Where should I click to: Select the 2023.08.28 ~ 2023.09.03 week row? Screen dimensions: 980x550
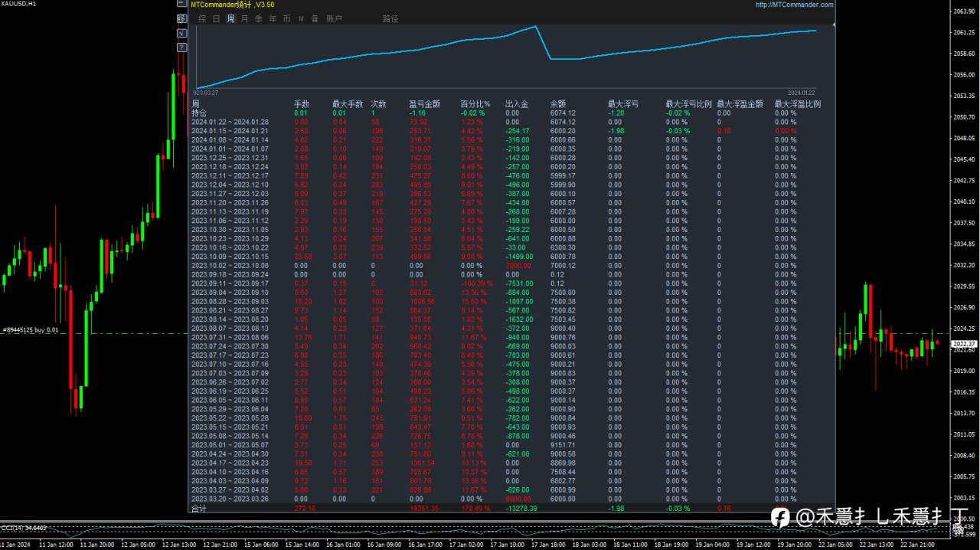pos(511,301)
